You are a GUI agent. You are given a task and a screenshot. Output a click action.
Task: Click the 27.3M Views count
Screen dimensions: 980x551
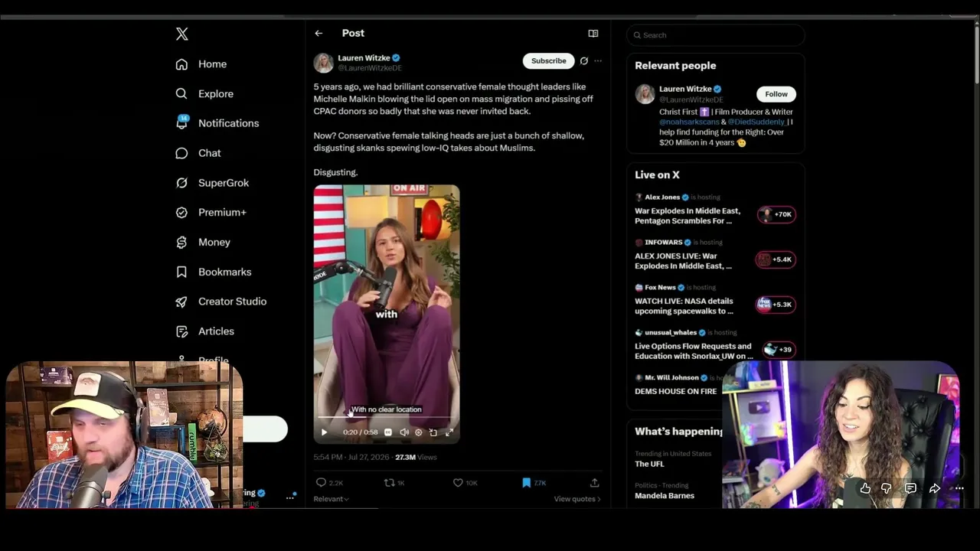click(416, 457)
